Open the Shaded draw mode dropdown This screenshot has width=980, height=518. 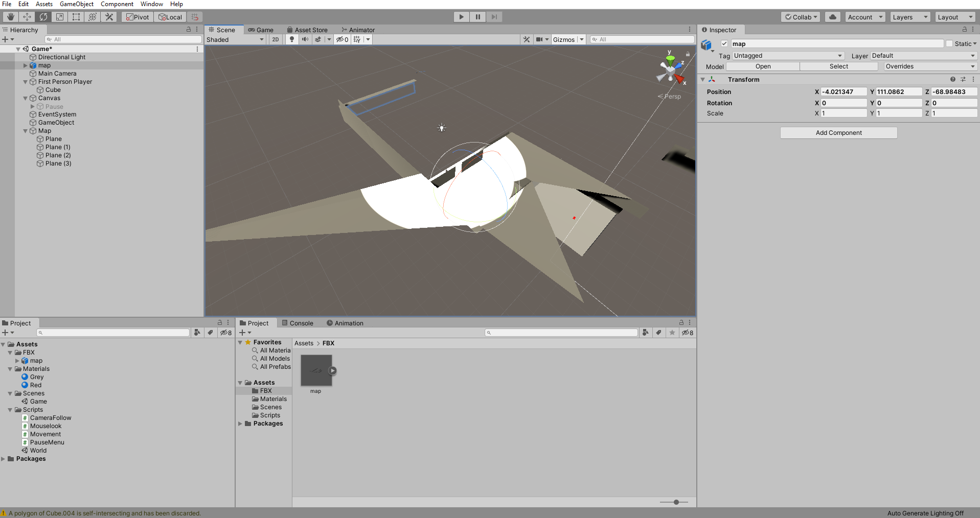235,39
